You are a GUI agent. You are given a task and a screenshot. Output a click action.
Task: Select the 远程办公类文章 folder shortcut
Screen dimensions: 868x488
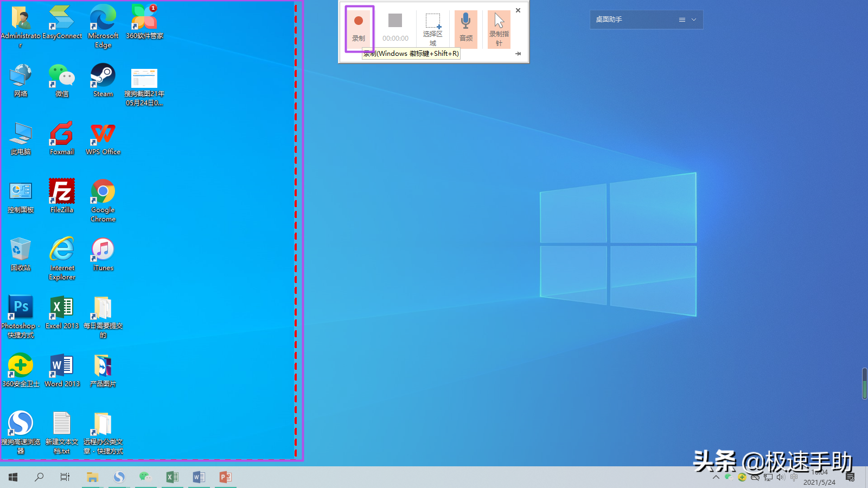[103, 432]
